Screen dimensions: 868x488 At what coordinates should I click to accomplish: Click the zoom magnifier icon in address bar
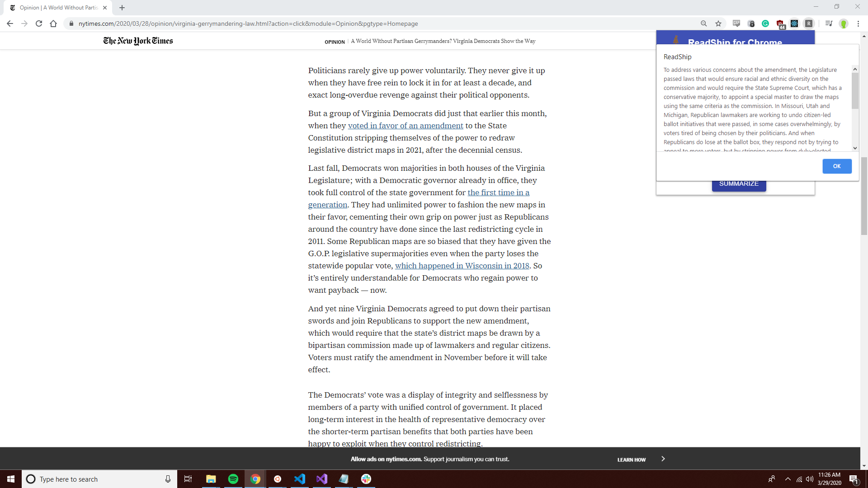[704, 23]
